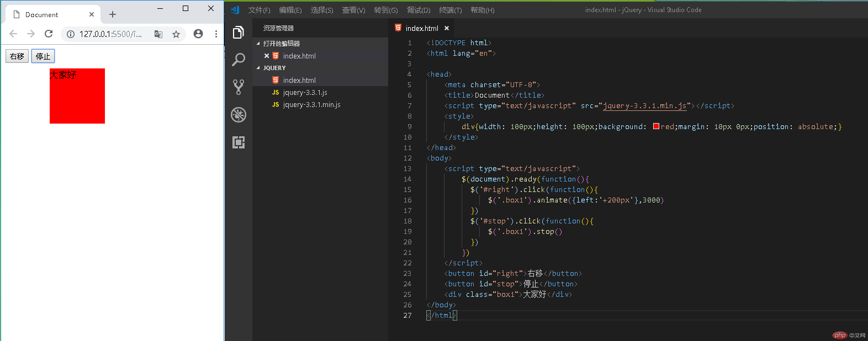The height and width of the screenshot is (341, 868).
Task: Click the 资源管理器 panel title
Action: [278, 28]
